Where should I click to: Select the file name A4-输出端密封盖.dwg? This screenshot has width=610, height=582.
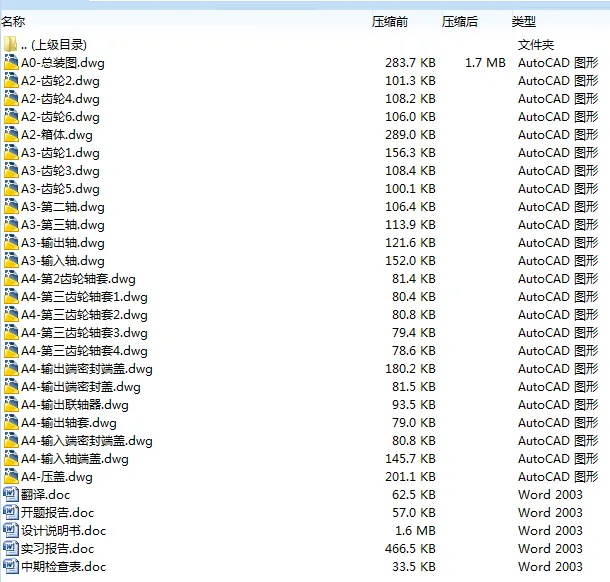click(81, 387)
